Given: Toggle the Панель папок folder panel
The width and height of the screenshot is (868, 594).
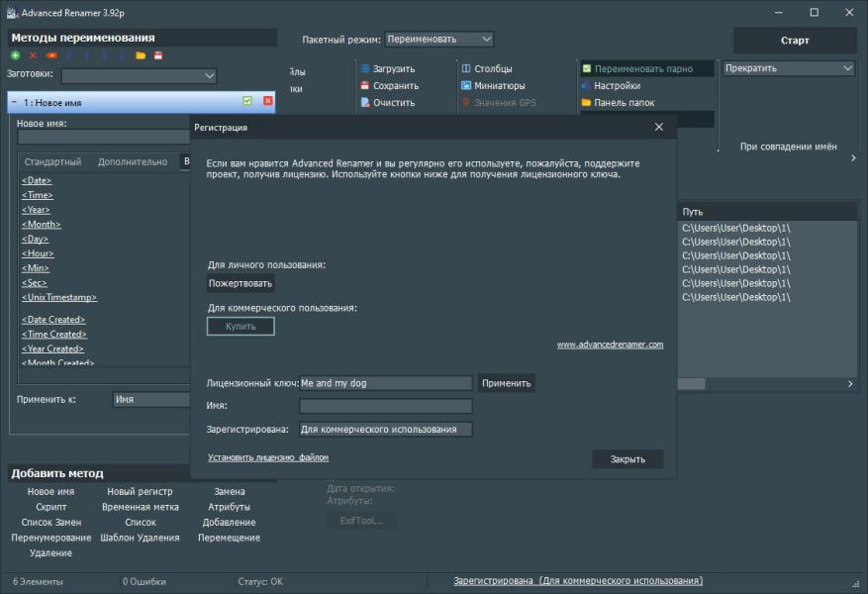Looking at the screenshot, I should 618,102.
